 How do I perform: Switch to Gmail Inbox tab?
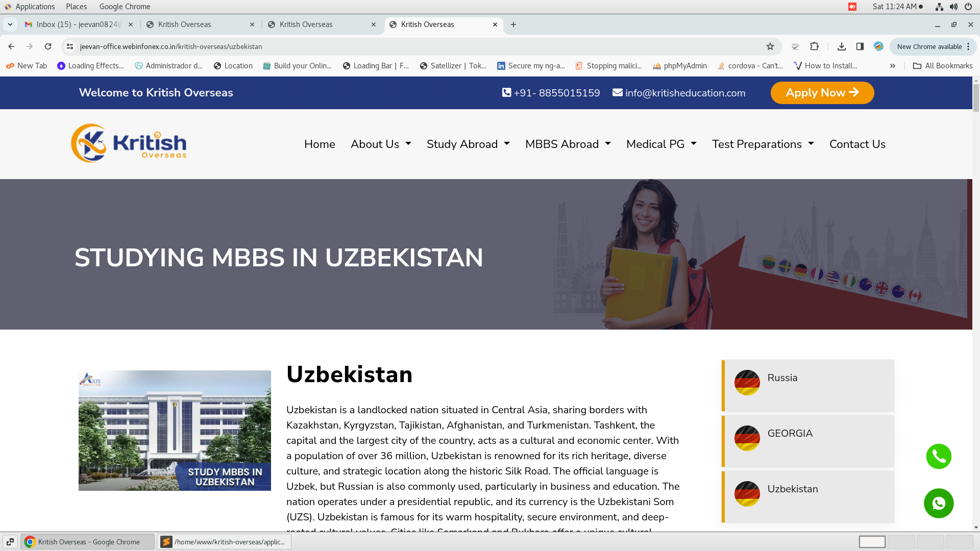pos(77,24)
